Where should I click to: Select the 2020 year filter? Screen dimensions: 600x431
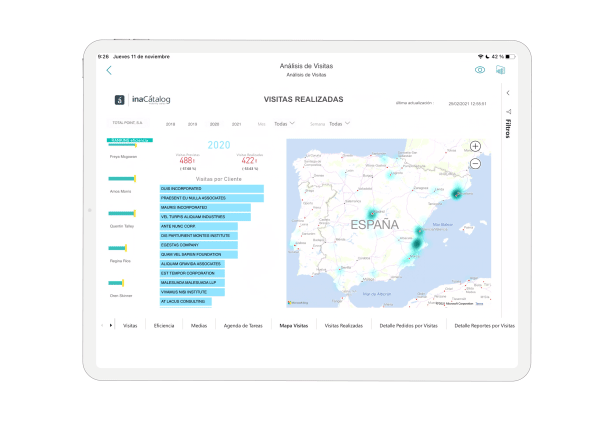214,125
